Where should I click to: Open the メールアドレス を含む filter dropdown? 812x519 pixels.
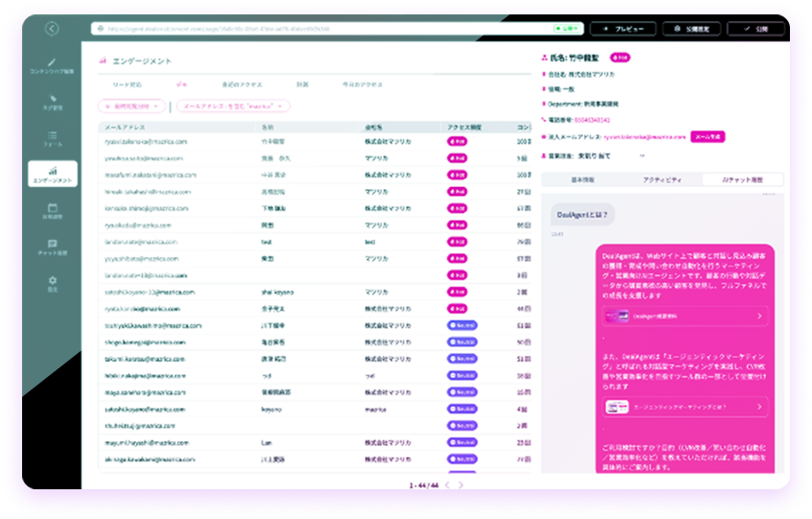(x=233, y=106)
